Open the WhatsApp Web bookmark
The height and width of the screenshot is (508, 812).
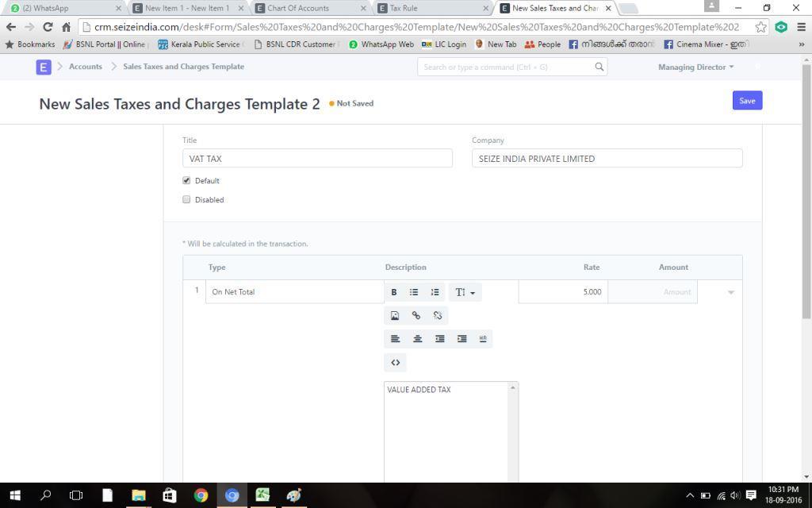pos(381,44)
